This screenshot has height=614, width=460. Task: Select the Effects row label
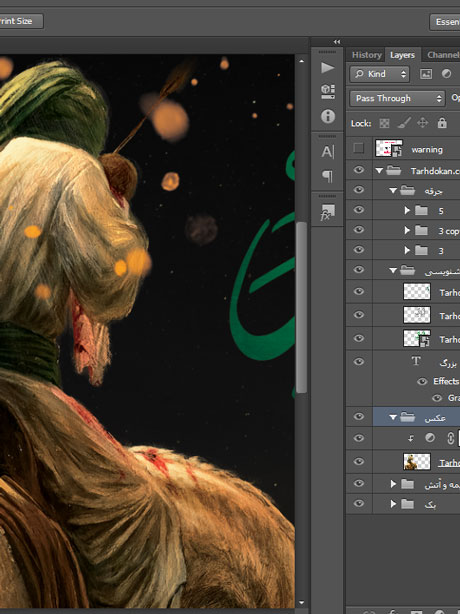click(446, 381)
